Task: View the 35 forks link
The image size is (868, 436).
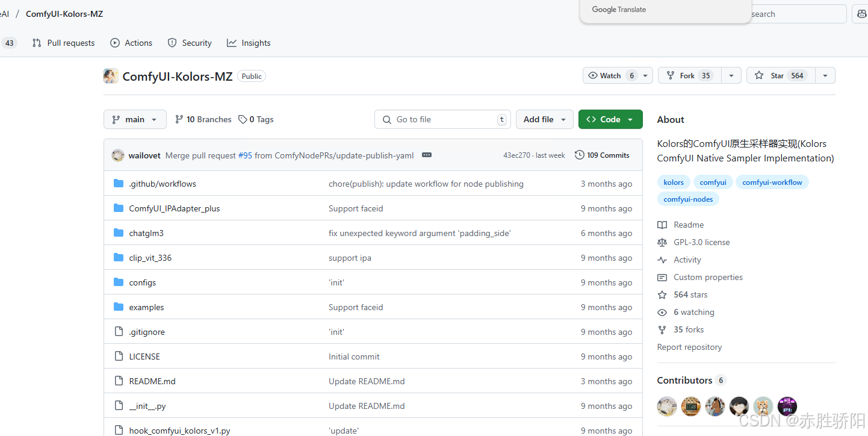Action: tap(681, 329)
